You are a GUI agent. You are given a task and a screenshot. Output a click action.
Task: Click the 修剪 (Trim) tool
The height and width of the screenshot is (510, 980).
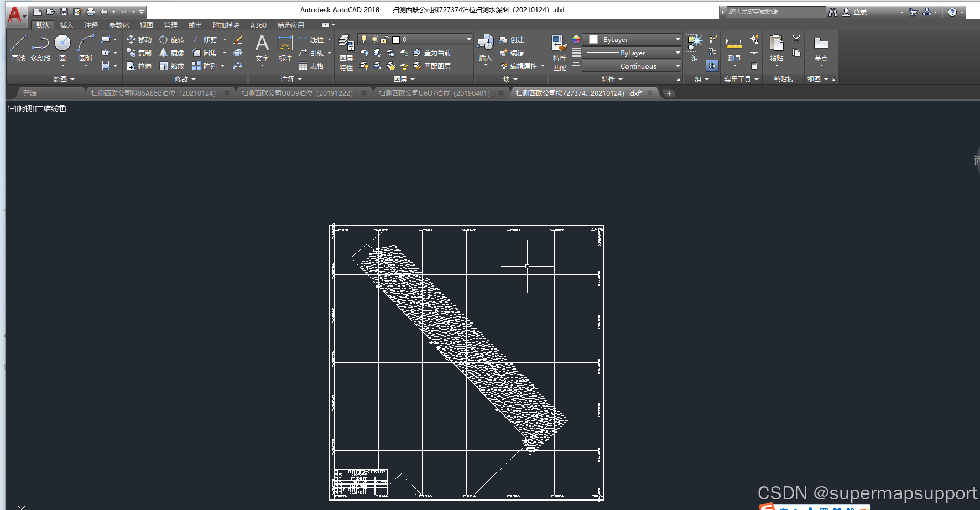click(x=204, y=39)
